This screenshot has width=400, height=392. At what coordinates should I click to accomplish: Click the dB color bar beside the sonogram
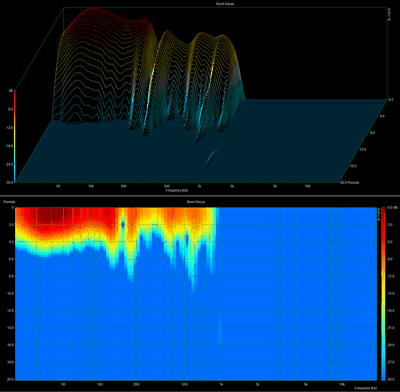point(383,294)
